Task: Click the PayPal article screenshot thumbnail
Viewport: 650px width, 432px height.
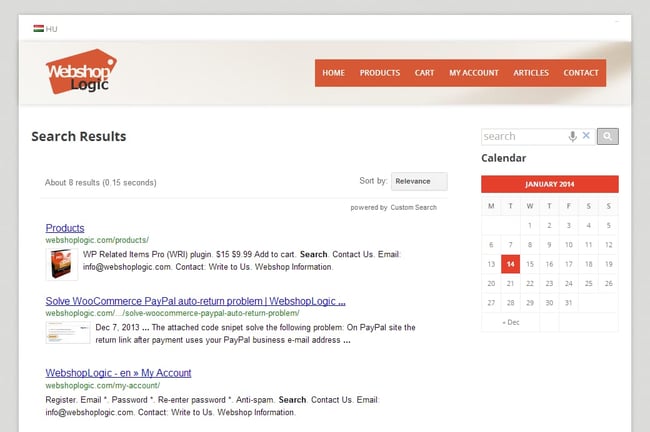Action: [68, 332]
